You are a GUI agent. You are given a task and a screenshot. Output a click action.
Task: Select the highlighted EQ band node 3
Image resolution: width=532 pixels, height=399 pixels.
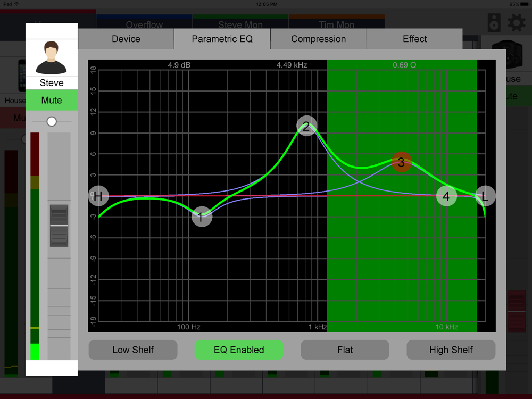pos(401,162)
